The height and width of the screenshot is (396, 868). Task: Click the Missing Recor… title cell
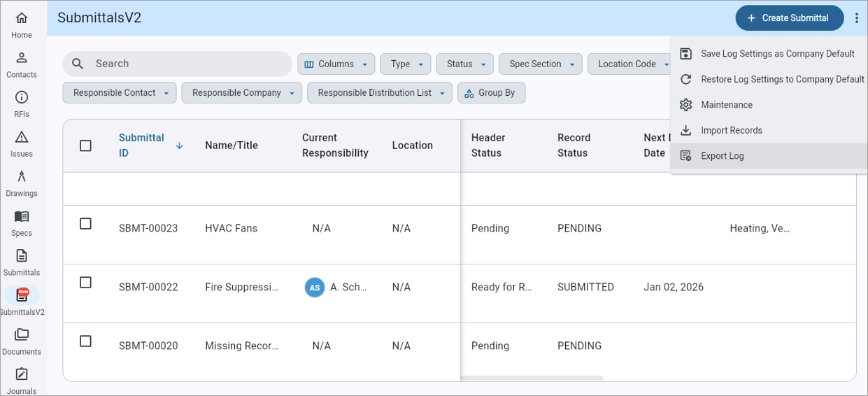tap(242, 346)
